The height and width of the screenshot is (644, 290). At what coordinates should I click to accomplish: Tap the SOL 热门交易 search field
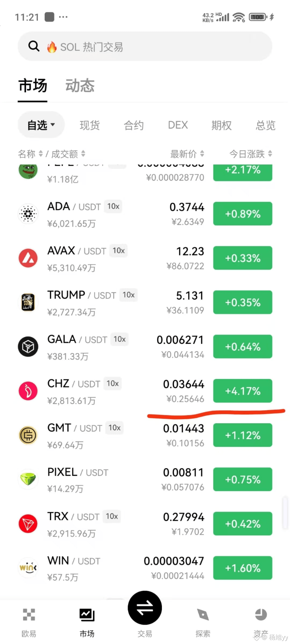[145, 46]
